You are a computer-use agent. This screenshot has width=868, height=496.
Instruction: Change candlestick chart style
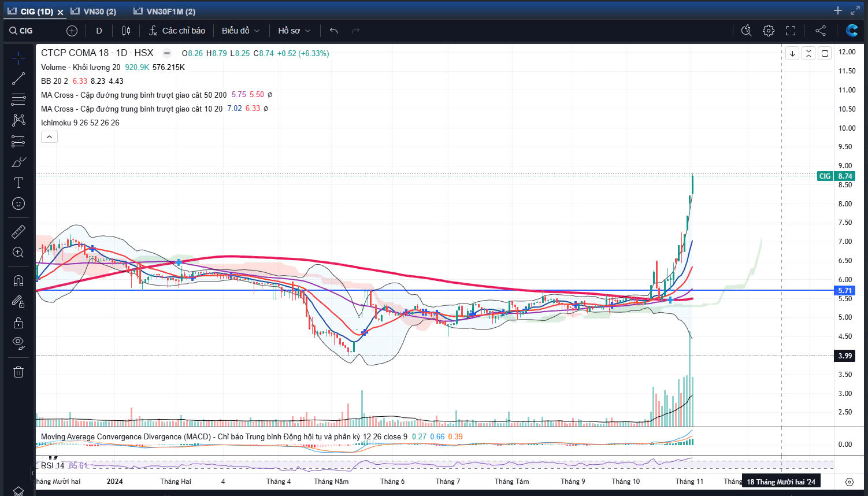tap(126, 31)
